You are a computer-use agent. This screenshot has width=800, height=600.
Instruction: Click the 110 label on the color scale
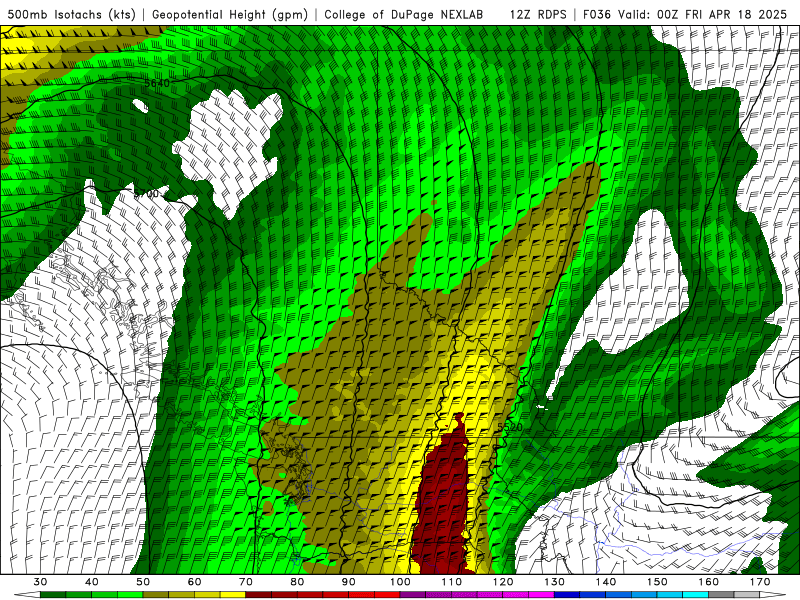452,582
